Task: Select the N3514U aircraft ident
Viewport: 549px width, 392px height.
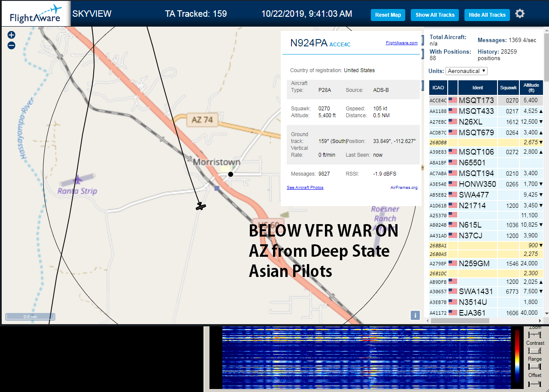Action: tap(473, 302)
